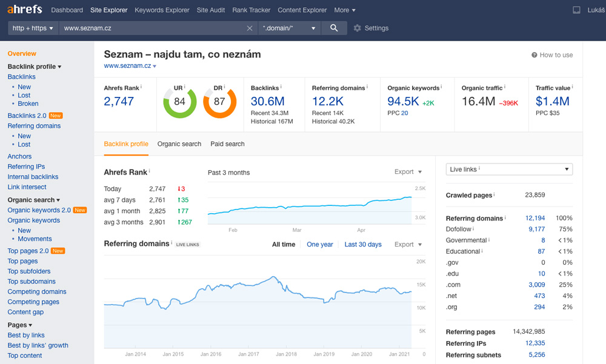Show info icon beside Governmental row
Viewport: 606px width, 364px height.
click(489, 240)
